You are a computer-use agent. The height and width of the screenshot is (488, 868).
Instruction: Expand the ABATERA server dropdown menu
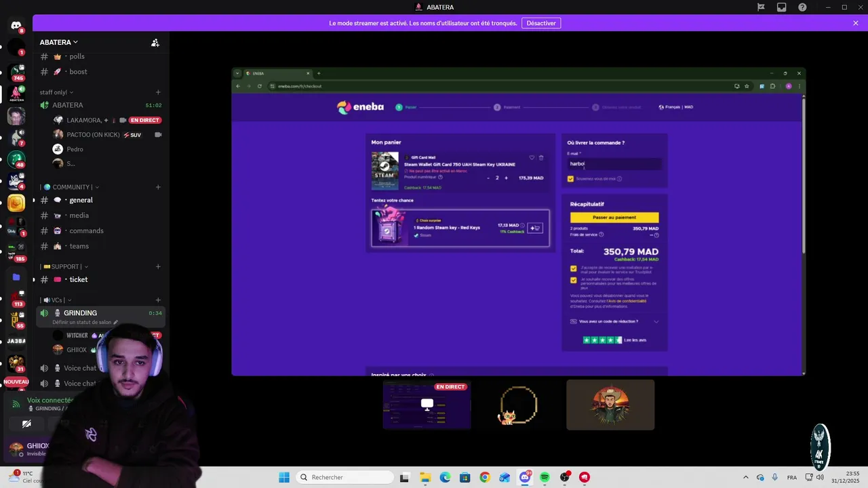coord(58,43)
